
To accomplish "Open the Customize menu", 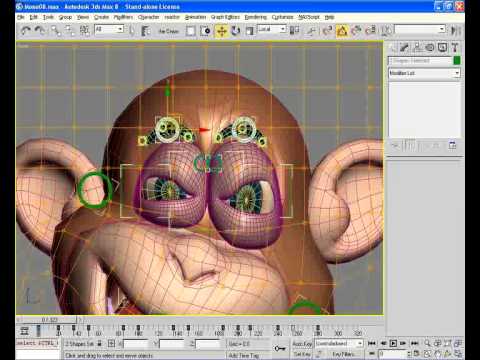I will (282, 17).
